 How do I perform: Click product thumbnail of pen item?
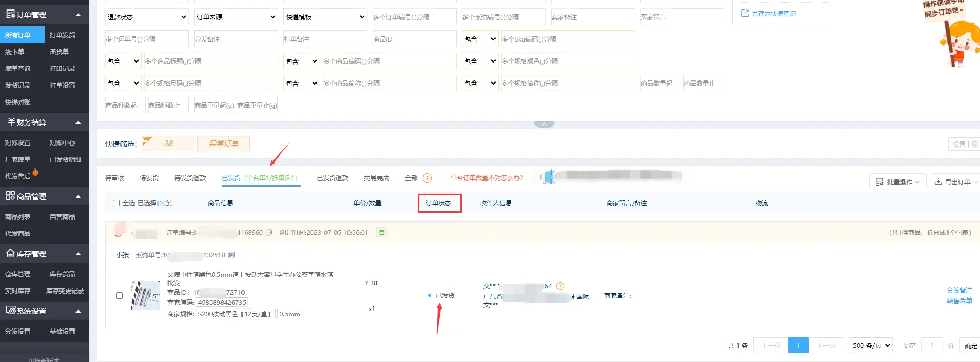(x=145, y=295)
